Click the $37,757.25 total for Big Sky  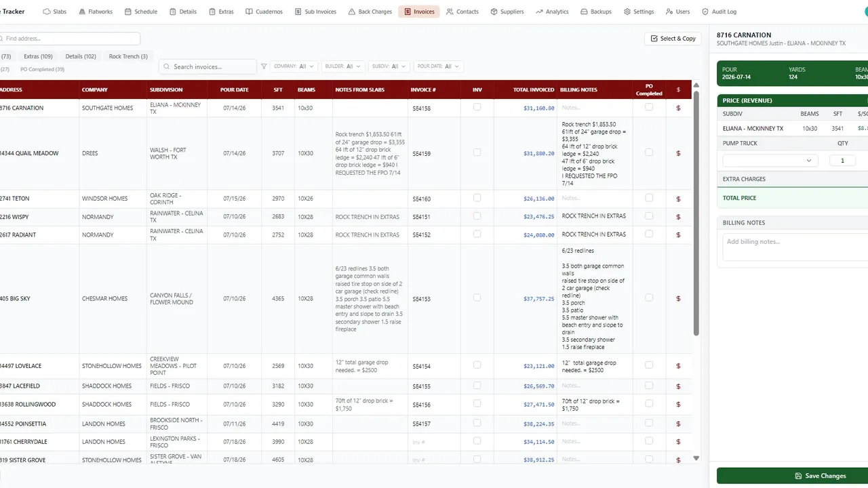point(539,299)
